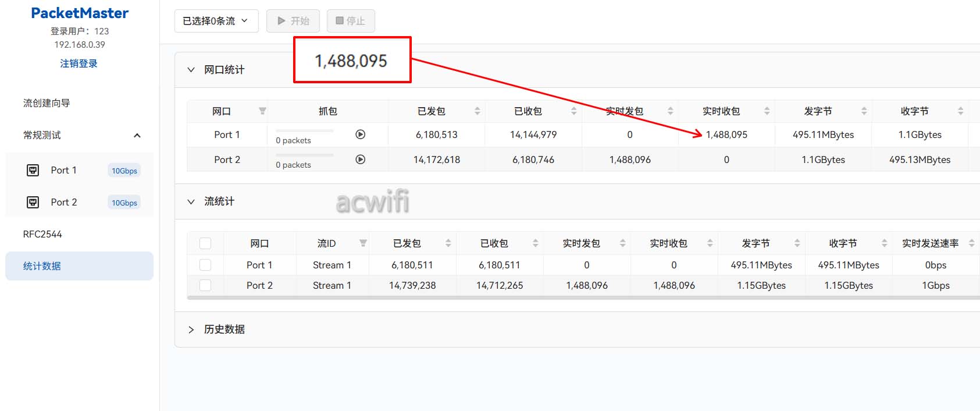980x411 pixels.
Task: Sort port table by 发字节 column
Action: (864, 111)
